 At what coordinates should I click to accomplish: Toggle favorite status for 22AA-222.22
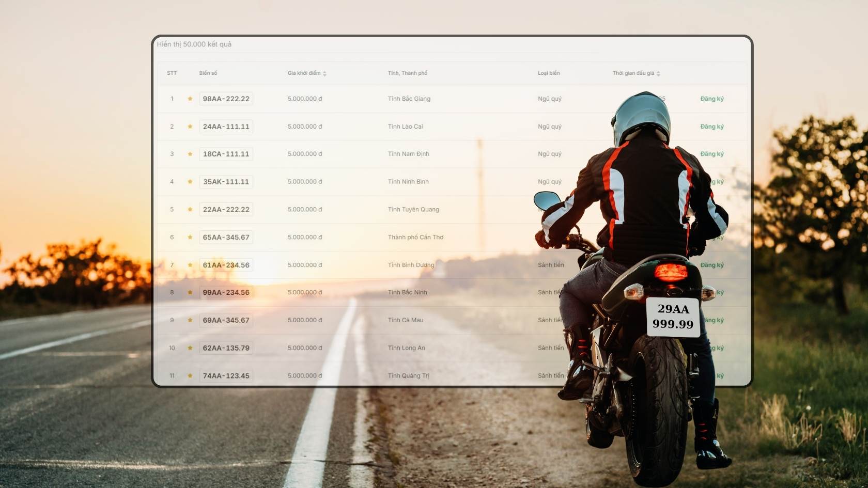[190, 209]
